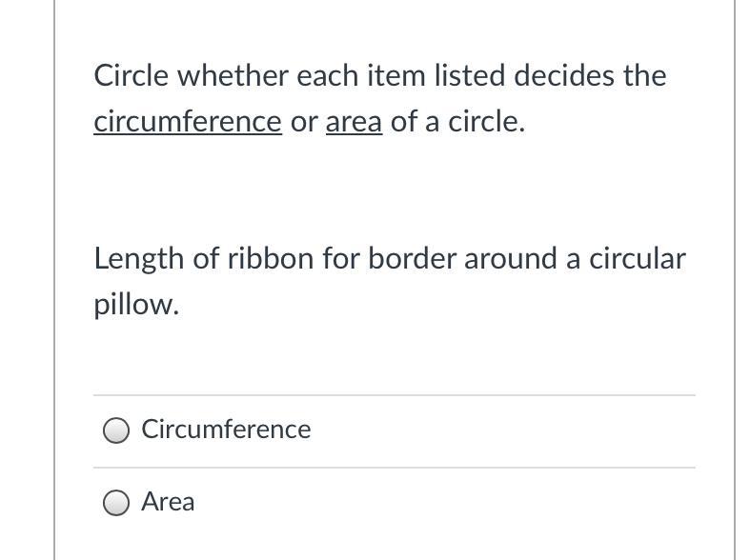Click the underlined word "area" in the instructions
The width and height of the screenshot is (750, 560).
[x=354, y=122]
